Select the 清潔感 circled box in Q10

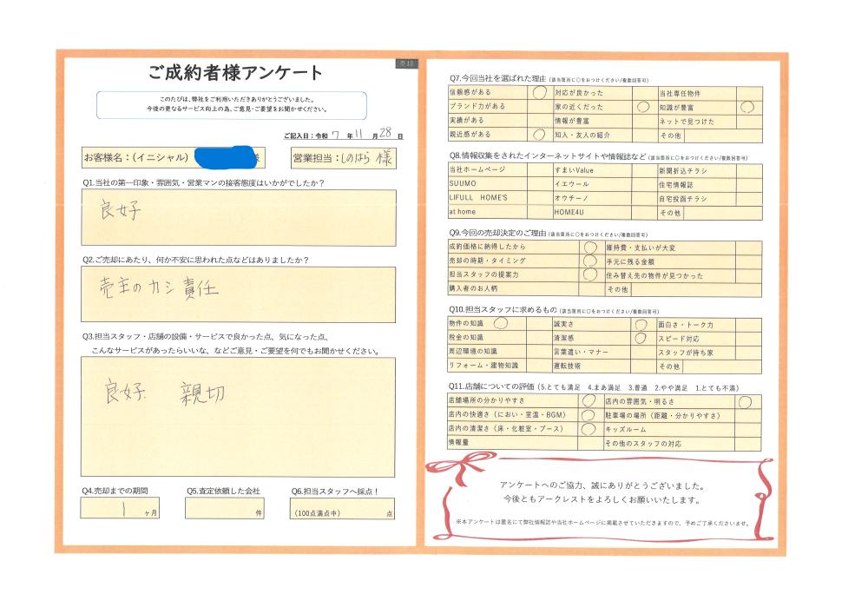[x=641, y=338]
